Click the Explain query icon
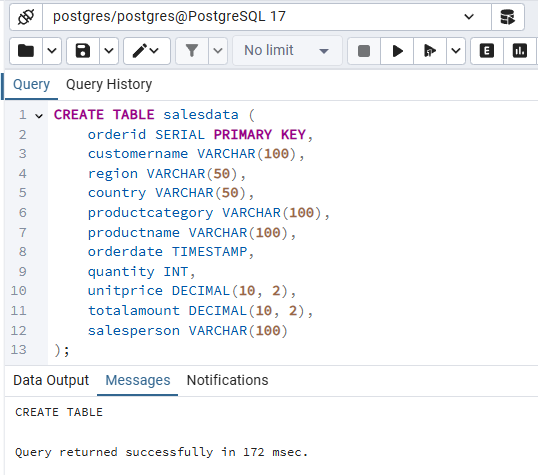 487,51
